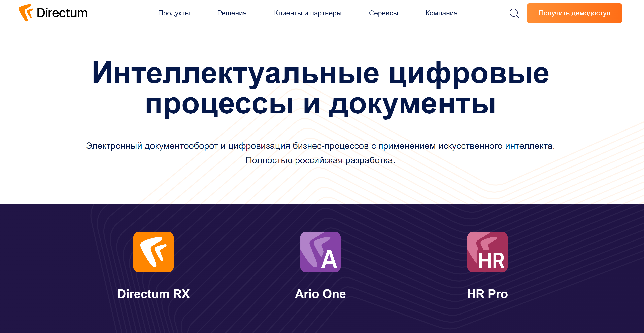The image size is (644, 333).
Task: Open the Решения menu
Action: (x=232, y=13)
